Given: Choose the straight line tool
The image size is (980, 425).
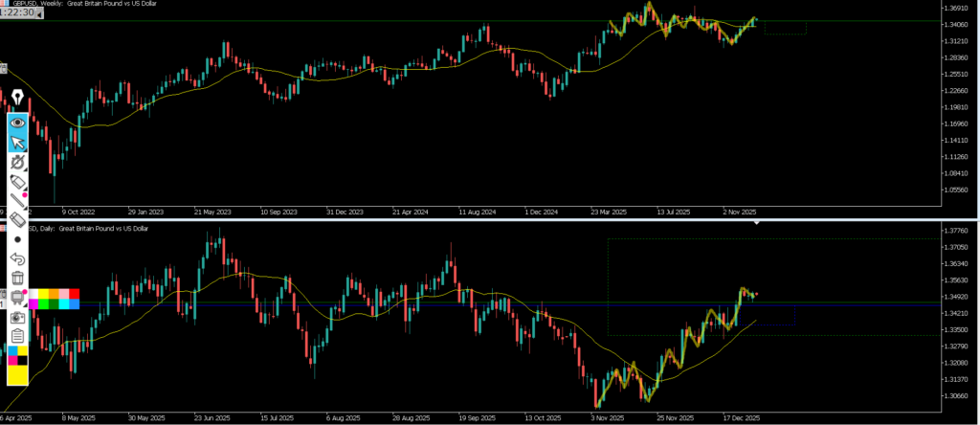Looking at the screenshot, I should click(17, 201).
